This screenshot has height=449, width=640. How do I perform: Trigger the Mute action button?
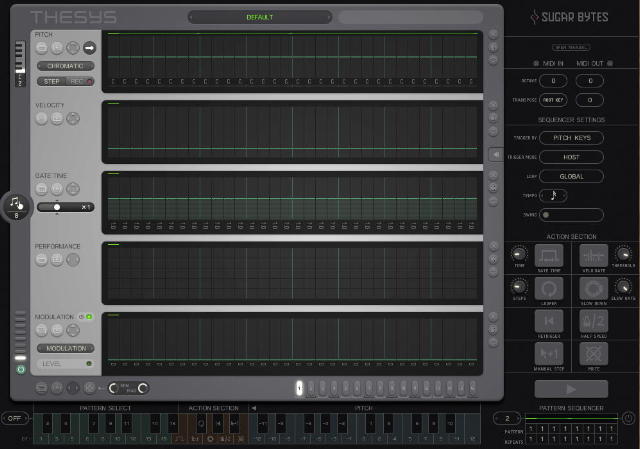click(x=593, y=354)
